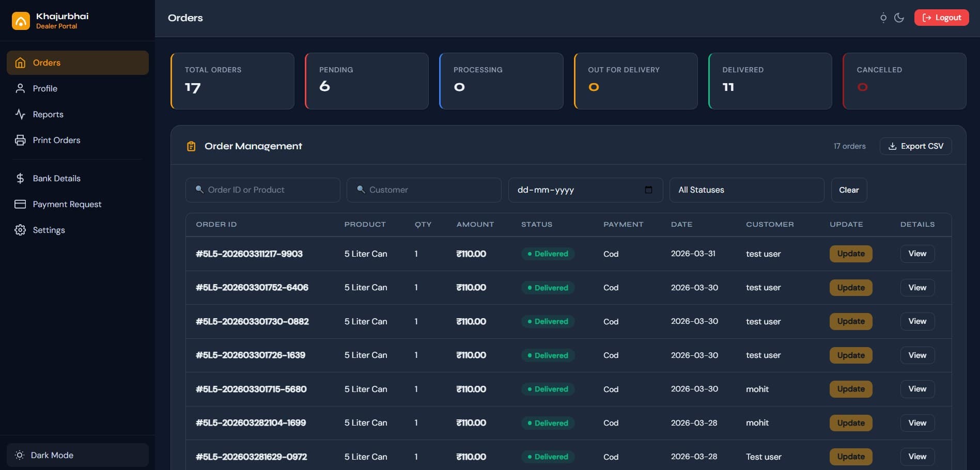Click customer Test user in order ending 0972

[764, 457]
